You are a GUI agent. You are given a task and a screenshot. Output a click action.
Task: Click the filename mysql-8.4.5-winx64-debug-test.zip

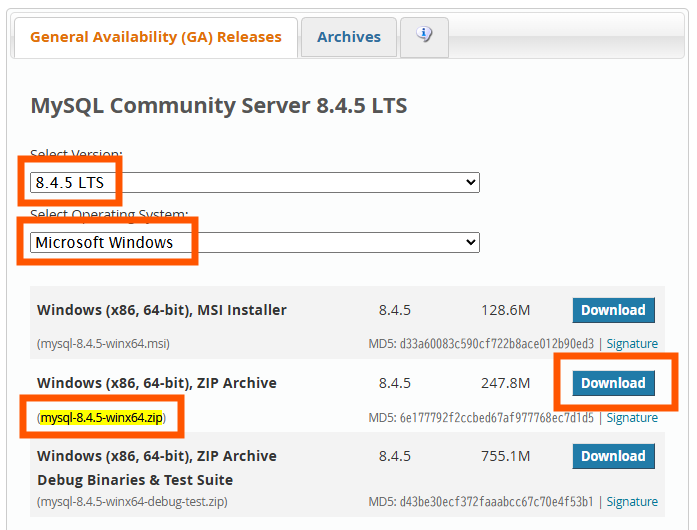(132, 502)
